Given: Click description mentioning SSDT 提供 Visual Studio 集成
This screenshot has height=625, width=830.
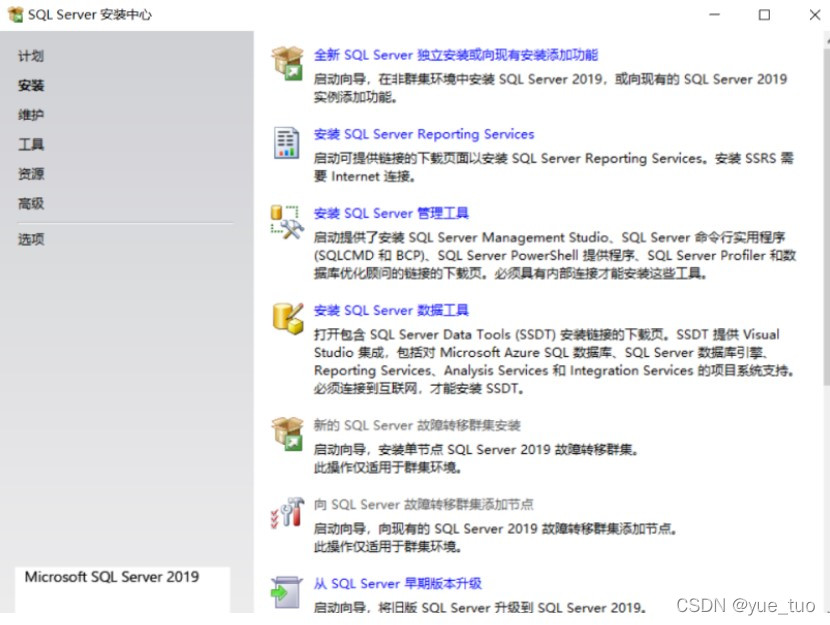Looking at the screenshot, I should (x=554, y=361).
